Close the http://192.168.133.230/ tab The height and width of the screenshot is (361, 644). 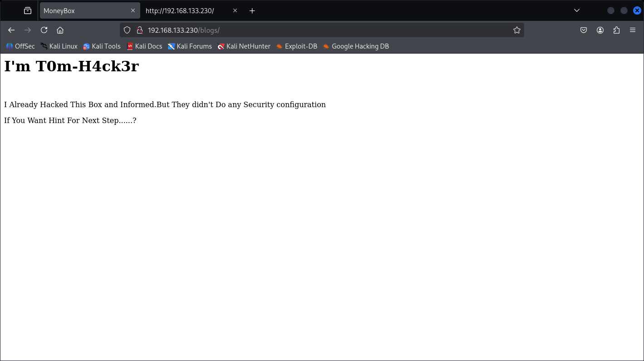click(235, 10)
